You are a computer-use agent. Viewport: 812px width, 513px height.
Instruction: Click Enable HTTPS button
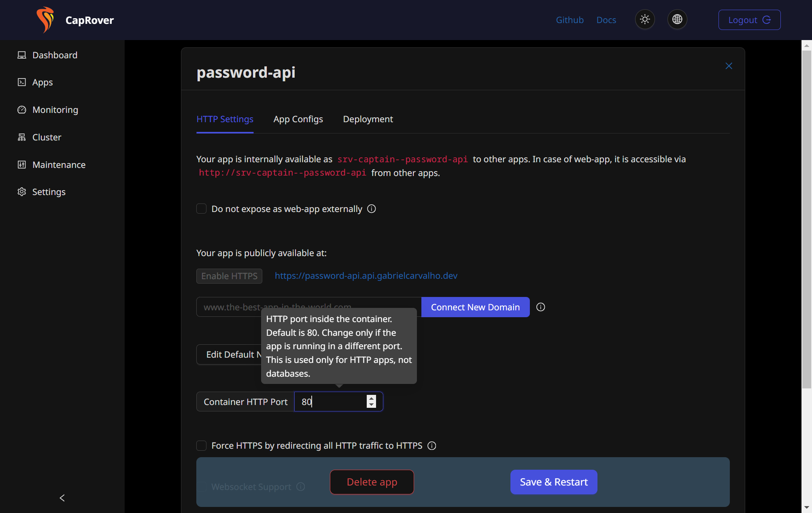[x=229, y=276]
